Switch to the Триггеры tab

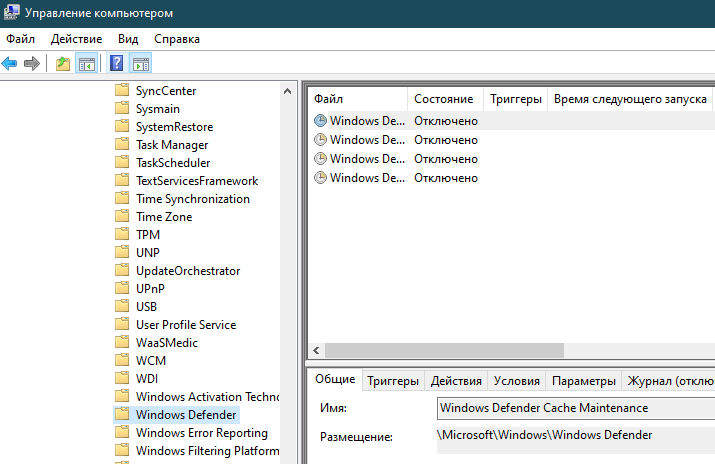[392, 381]
